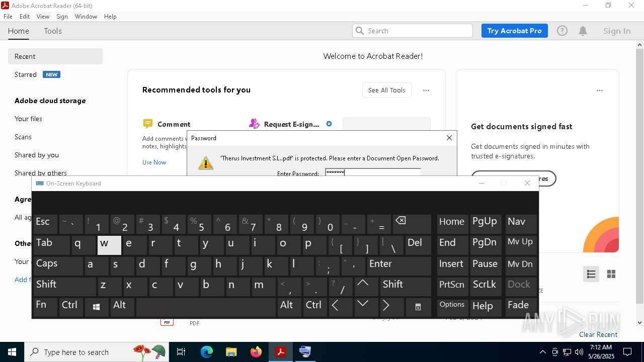Click the Windows logo key on keyboard
Viewport: 644px width, 362px height.
tap(97, 307)
